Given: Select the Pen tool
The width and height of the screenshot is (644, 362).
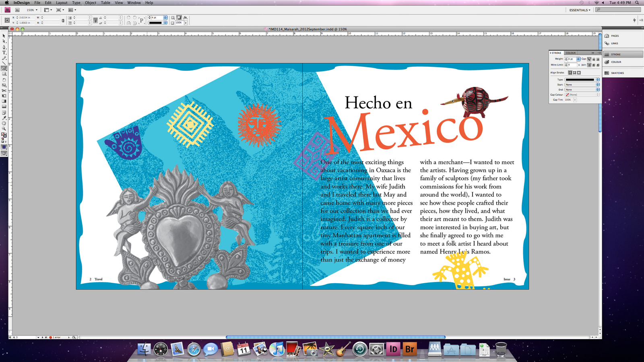Looking at the screenshot, I should tap(4, 47).
